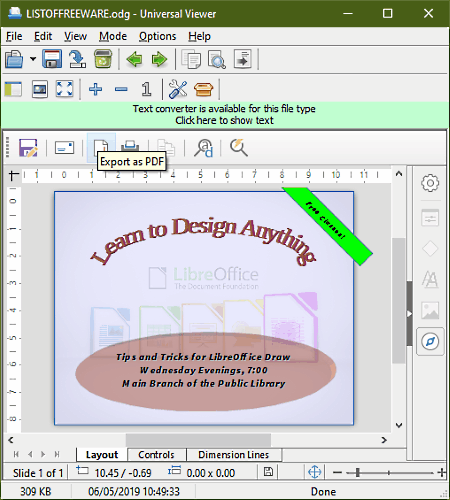
Task: Reset zoom to original size (1) icon
Action: [146, 89]
